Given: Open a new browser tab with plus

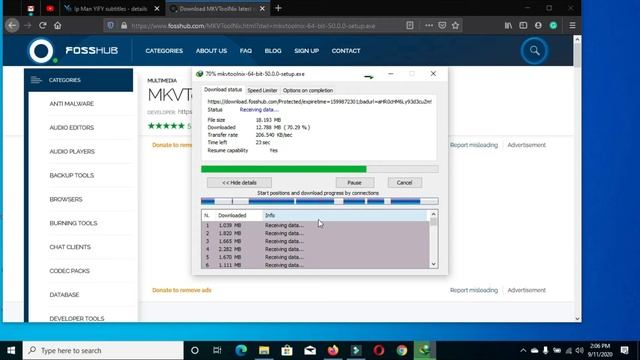Looking at the screenshot, I should 278,8.
